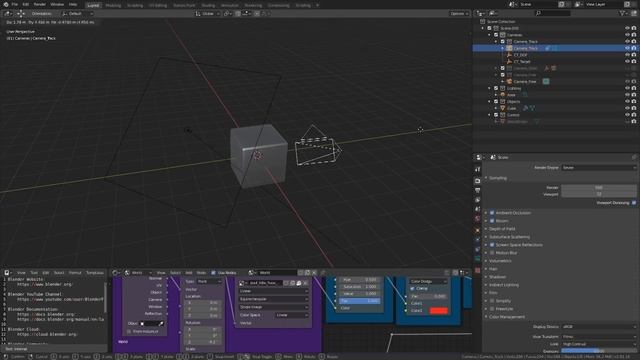640x360 pixels.
Task: Toggle Viewport Denoising checkbox
Action: click(633, 203)
